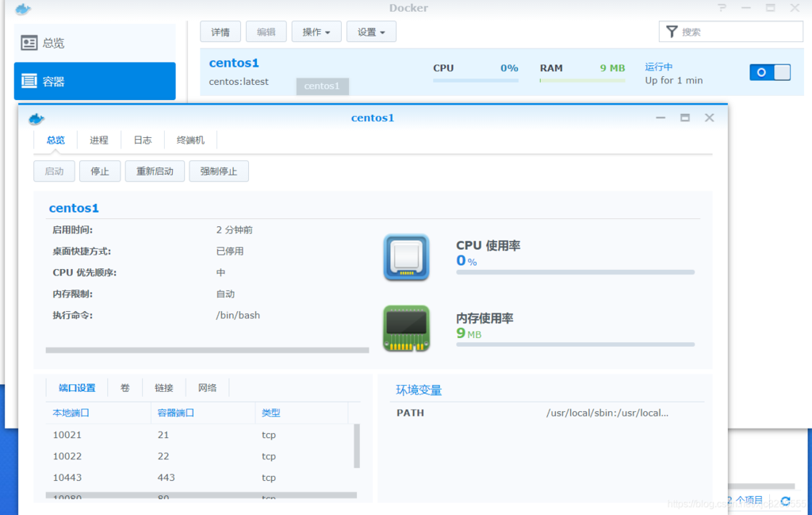Click the centos:latest image label
The image size is (812, 515).
click(239, 82)
